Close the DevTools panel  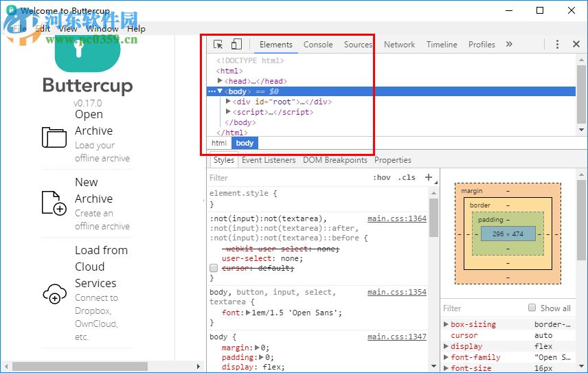pyautogui.click(x=576, y=44)
